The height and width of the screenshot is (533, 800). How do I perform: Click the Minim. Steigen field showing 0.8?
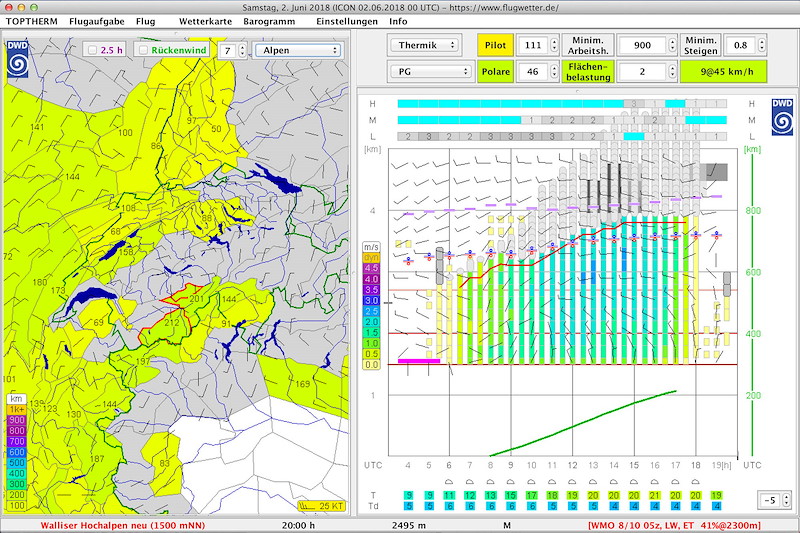tap(740, 45)
